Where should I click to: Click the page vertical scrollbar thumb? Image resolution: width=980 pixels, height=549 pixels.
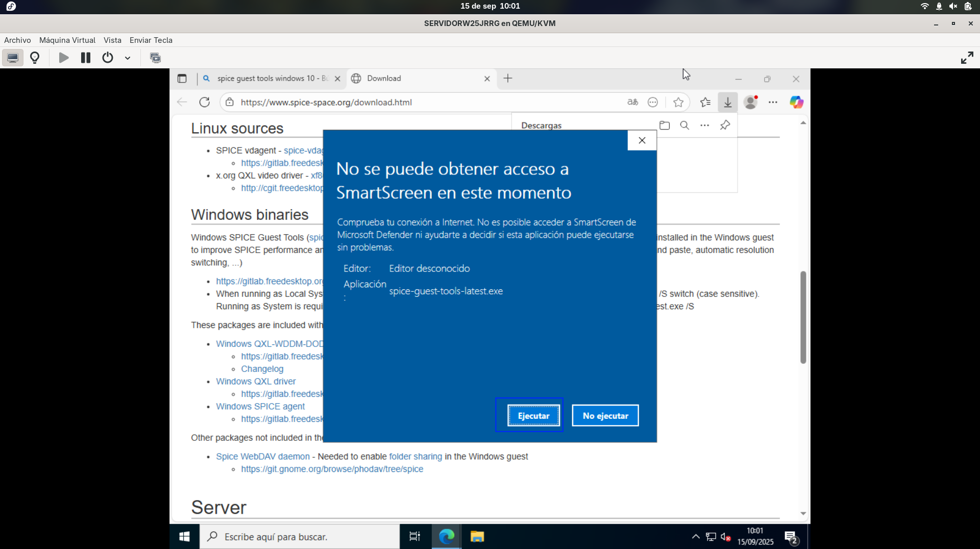803,317
